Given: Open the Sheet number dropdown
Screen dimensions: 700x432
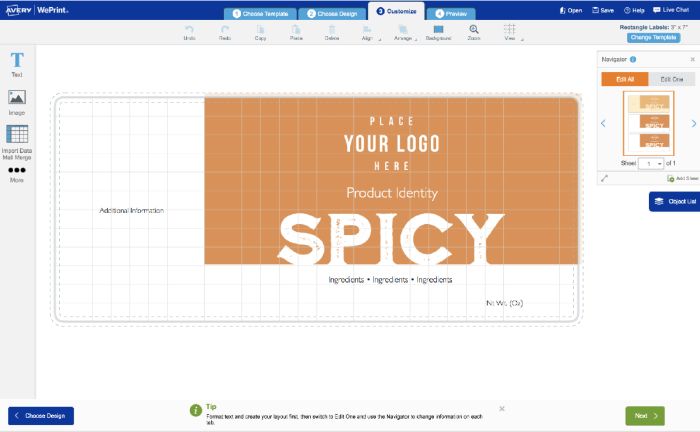Looking at the screenshot, I should pyautogui.click(x=652, y=162).
